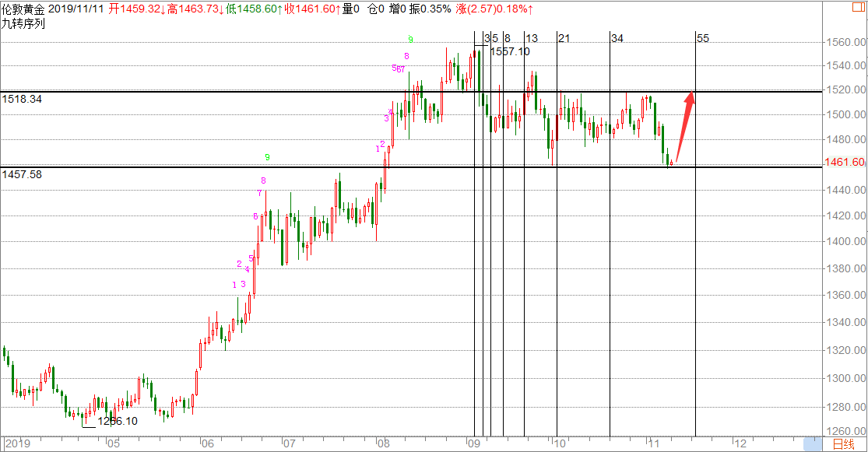
Task: Click the blue scroll thumb on the time axis
Action: coord(814,443)
